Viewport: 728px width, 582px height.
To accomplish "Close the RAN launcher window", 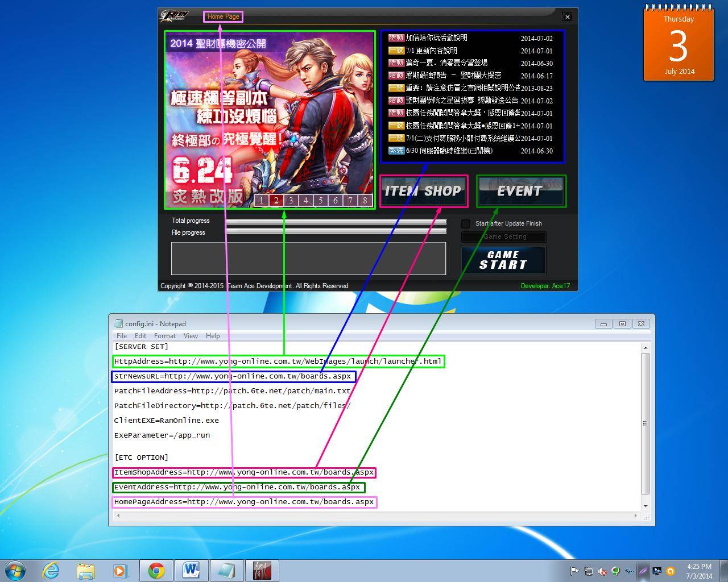I will (x=567, y=17).
